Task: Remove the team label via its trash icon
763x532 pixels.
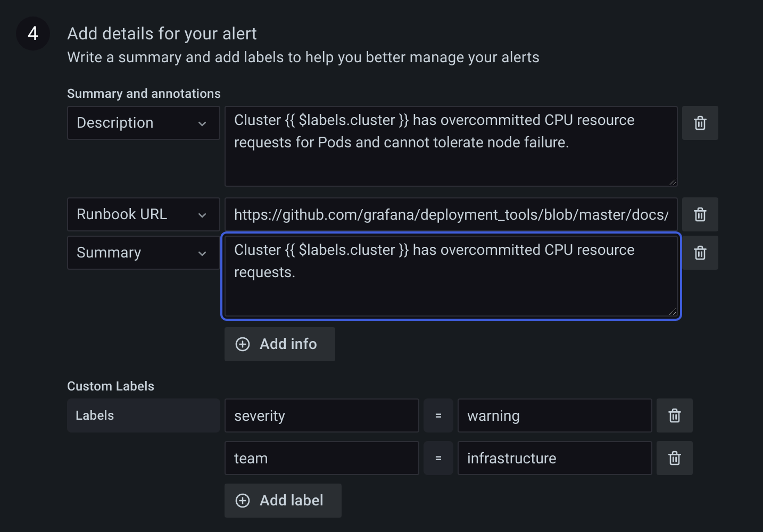Action: 674,458
